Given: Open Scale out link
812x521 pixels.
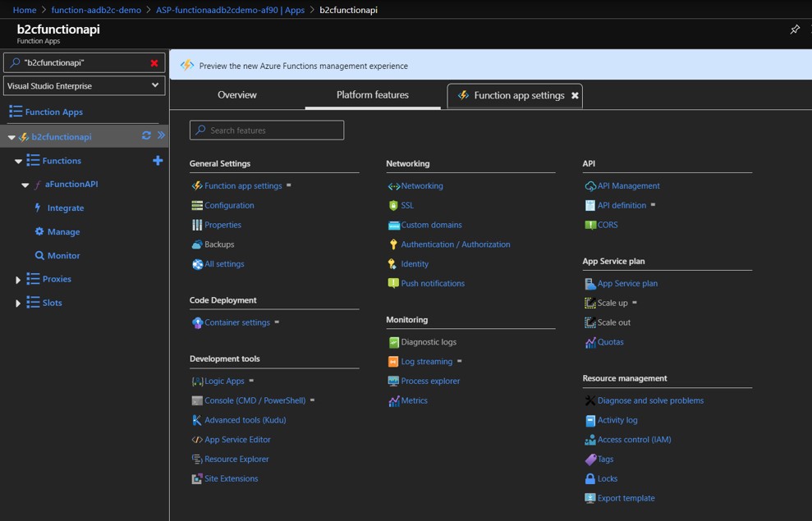Looking at the screenshot, I should (x=614, y=322).
